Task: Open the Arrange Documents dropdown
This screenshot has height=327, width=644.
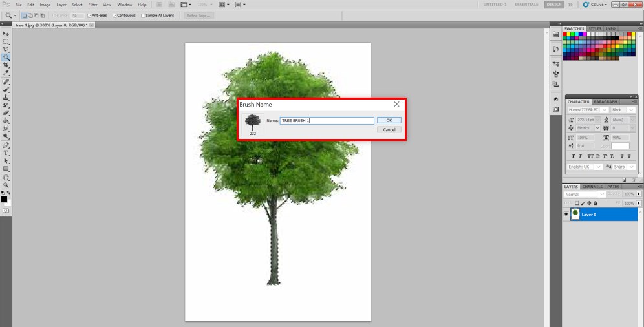Action: point(224,5)
